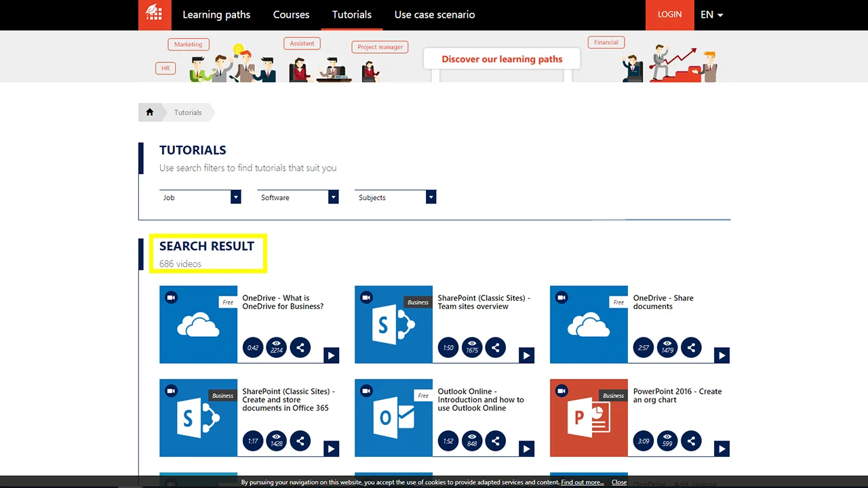Click the site logo in top bar

click(155, 15)
